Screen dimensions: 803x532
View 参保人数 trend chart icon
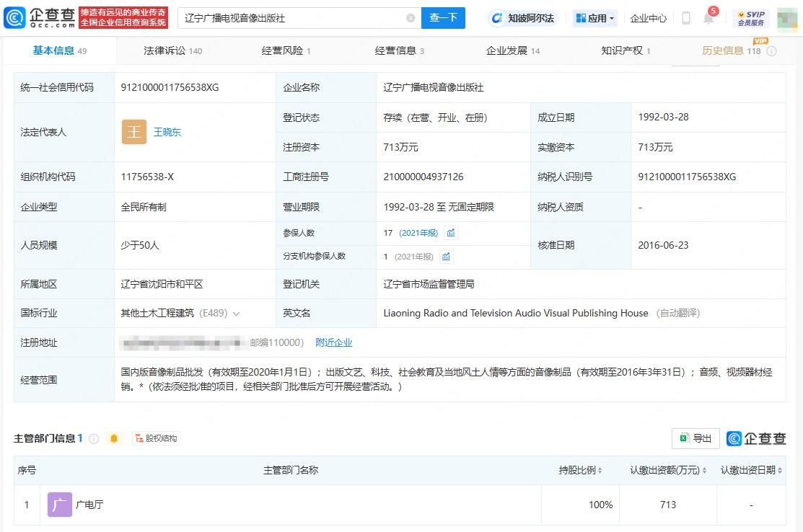coord(451,233)
